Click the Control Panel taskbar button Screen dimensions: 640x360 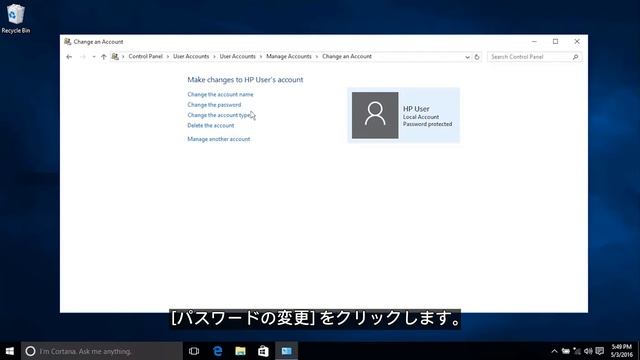(x=287, y=351)
